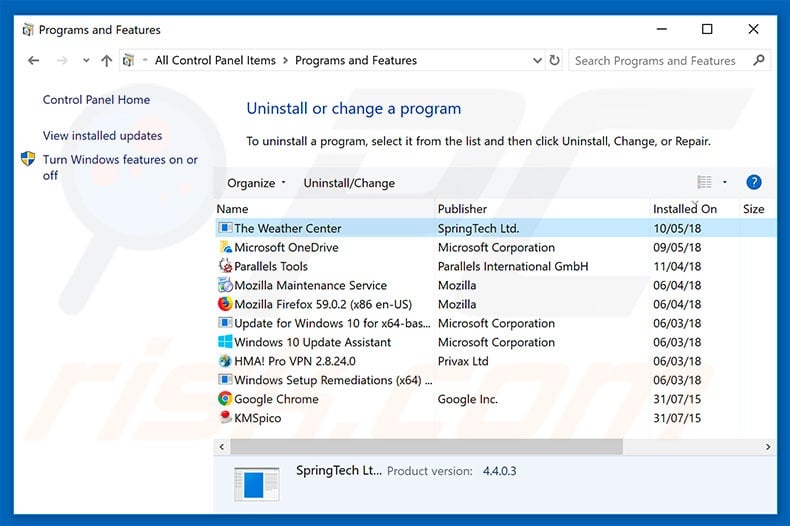This screenshot has height=526, width=790.
Task: Click Parallels International GmbH publisher cell
Action: point(513,267)
